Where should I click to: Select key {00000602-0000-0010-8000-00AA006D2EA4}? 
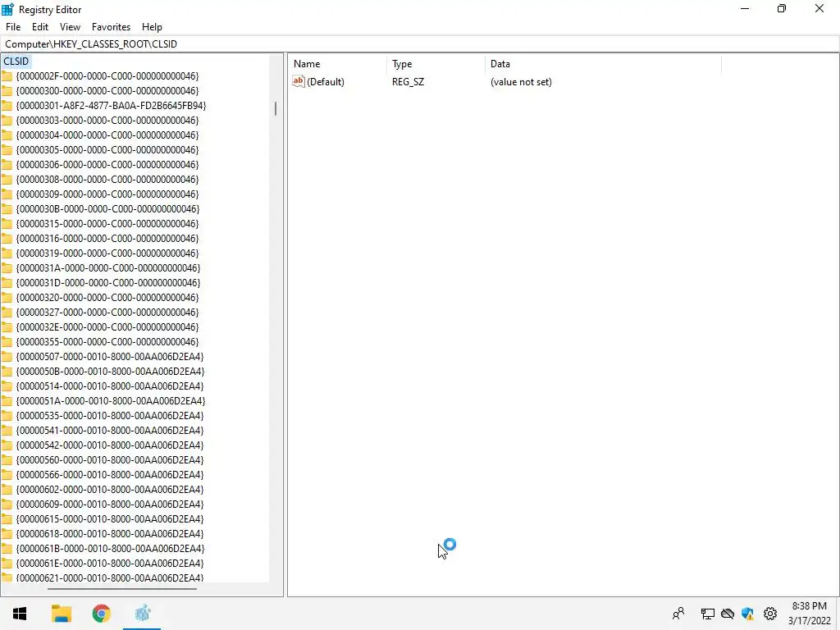(x=110, y=490)
